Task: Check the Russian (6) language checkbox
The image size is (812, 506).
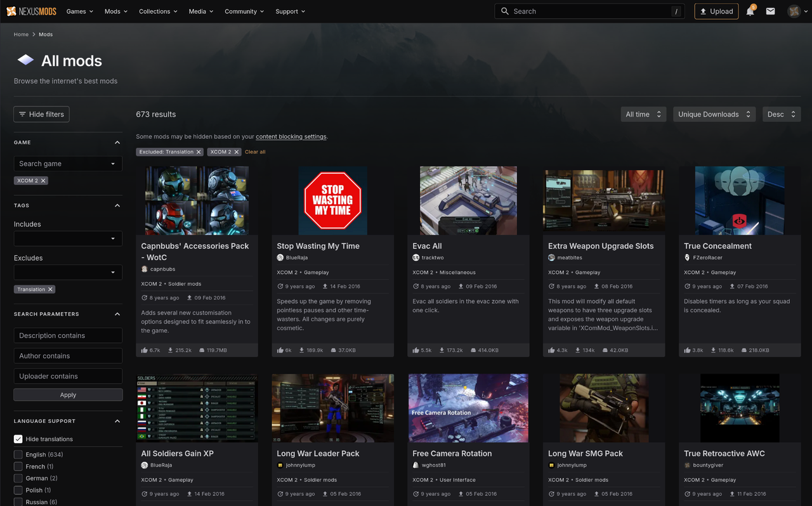Action: point(18,502)
